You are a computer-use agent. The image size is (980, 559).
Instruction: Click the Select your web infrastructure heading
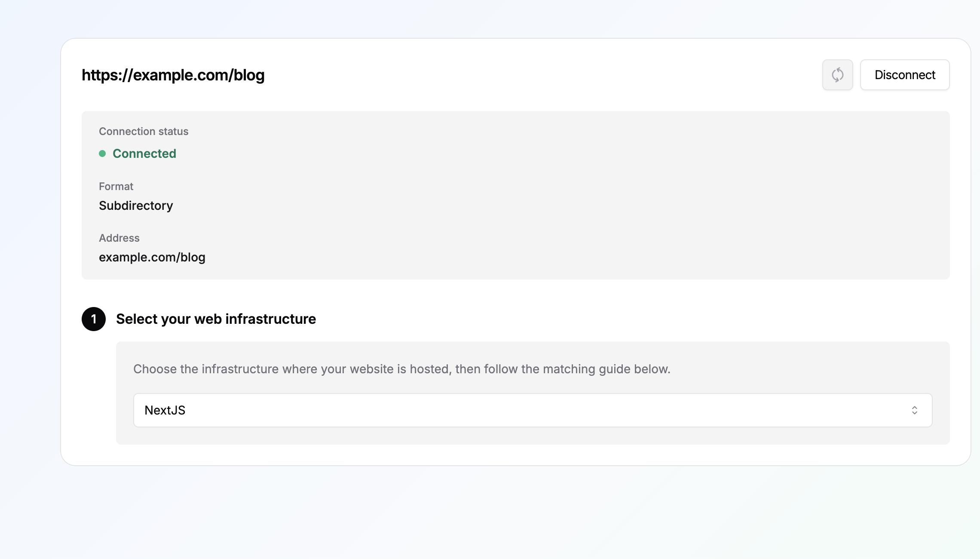pyautogui.click(x=216, y=319)
